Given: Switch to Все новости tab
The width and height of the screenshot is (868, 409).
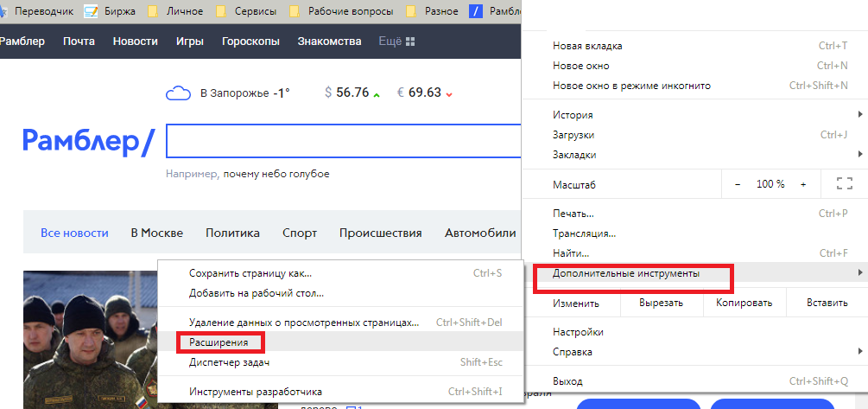Looking at the screenshot, I should 75,233.
